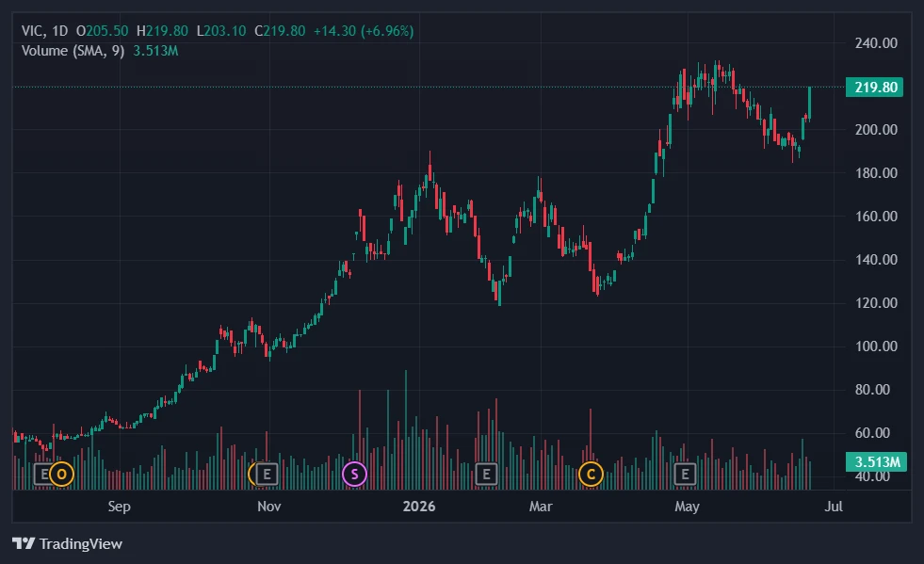Open the TradingView logo link
The width and height of the screenshot is (924, 564).
(x=67, y=543)
